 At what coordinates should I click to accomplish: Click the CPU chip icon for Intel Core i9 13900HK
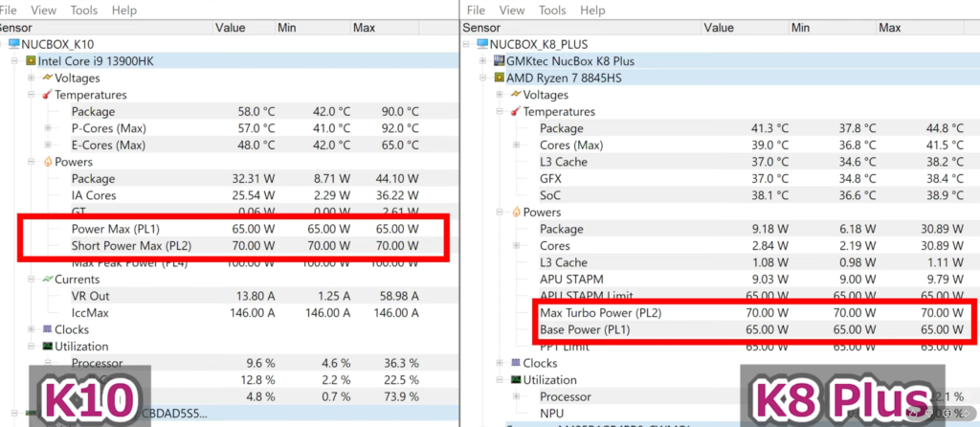click(31, 61)
